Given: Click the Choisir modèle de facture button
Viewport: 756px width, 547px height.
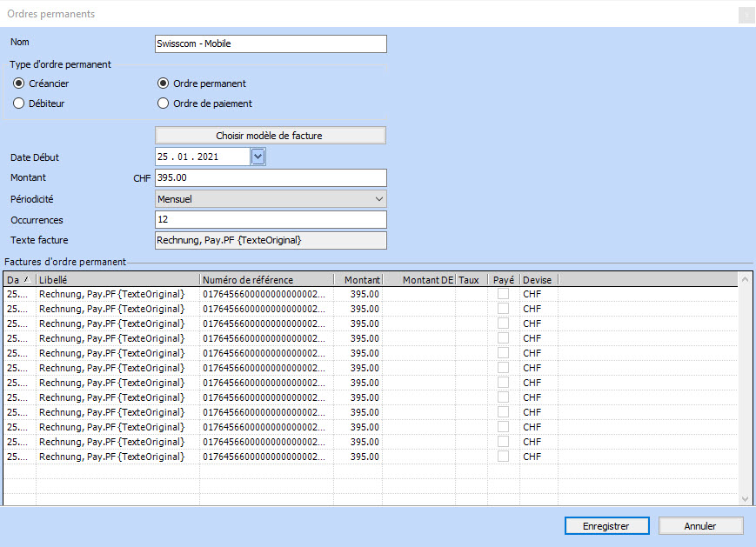Looking at the screenshot, I should point(270,136).
